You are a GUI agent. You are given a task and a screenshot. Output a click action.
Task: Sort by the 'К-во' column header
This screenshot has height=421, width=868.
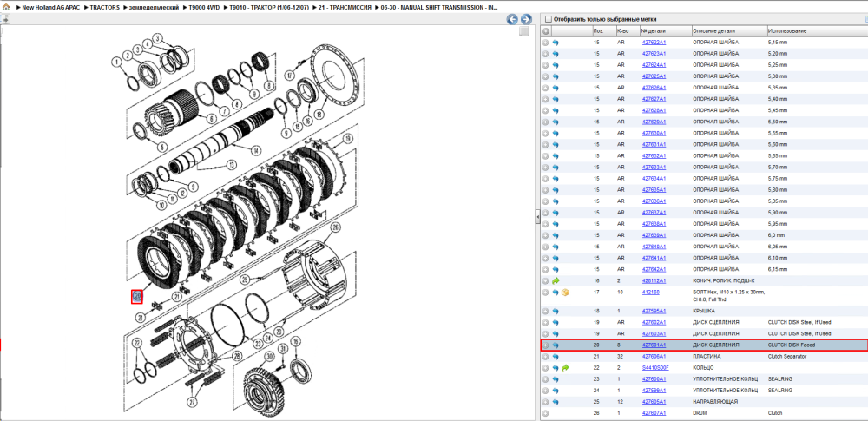tap(628, 31)
